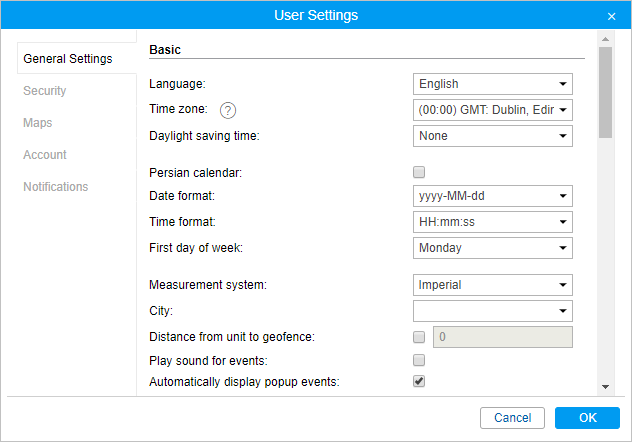632x442 pixels.
Task: Click the vertical scrollbar thumb
Action: (605, 93)
